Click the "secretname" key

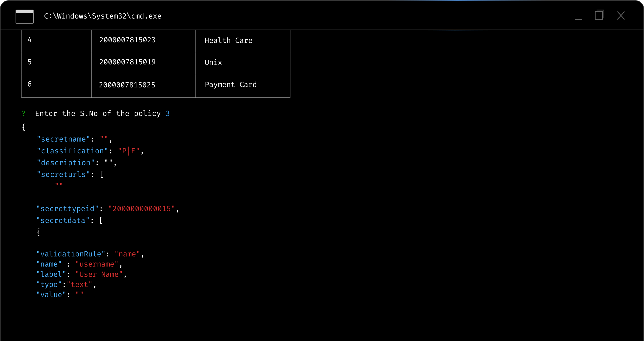click(x=63, y=139)
